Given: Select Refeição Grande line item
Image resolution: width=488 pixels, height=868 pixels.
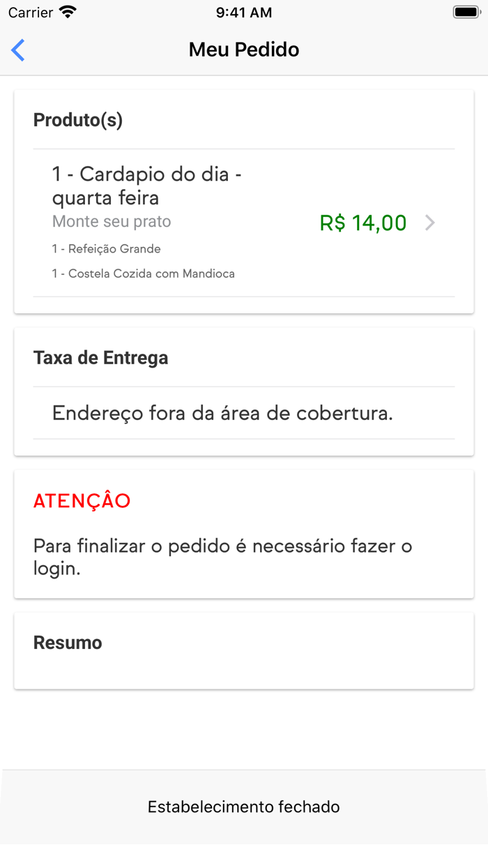Looking at the screenshot, I should click(x=105, y=248).
